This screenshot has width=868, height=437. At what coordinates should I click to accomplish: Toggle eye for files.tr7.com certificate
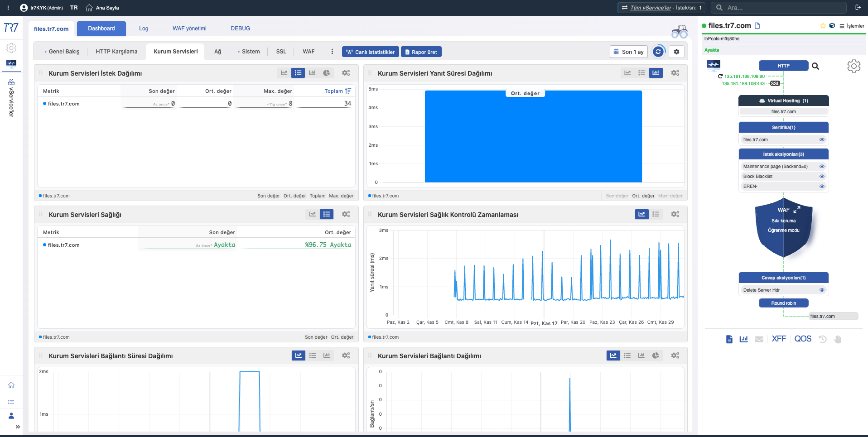822,139
